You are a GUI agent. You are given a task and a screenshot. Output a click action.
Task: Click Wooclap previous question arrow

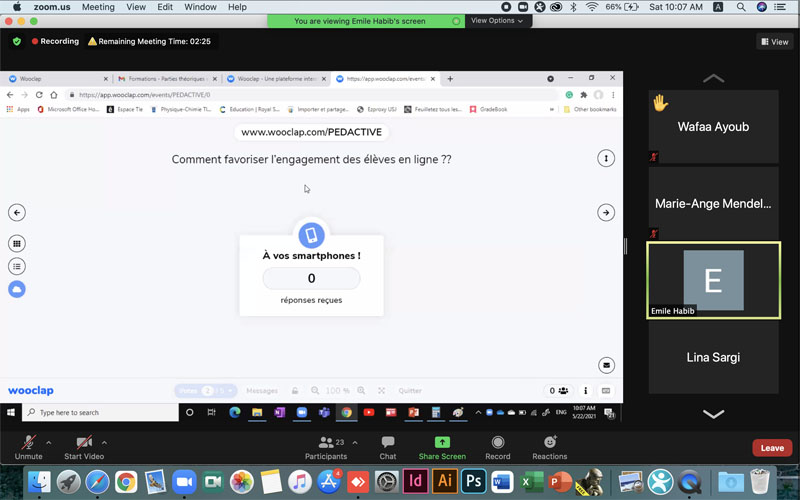coord(17,213)
